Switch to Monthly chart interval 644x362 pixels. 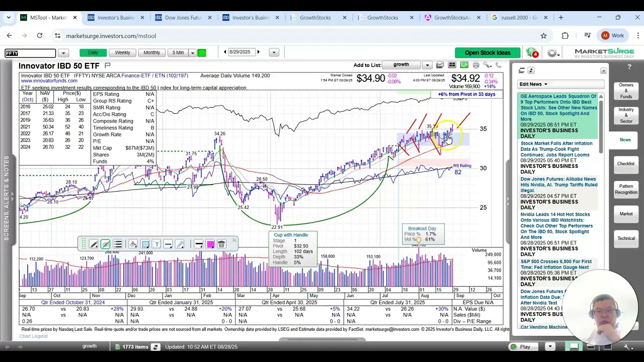151,53
